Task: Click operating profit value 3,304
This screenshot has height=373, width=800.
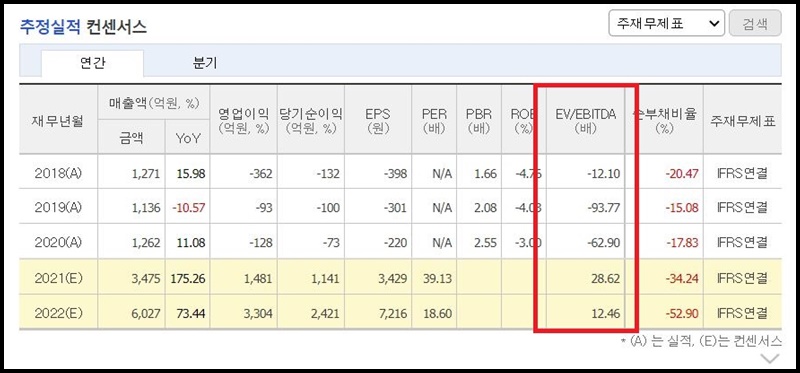Action: (259, 313)
